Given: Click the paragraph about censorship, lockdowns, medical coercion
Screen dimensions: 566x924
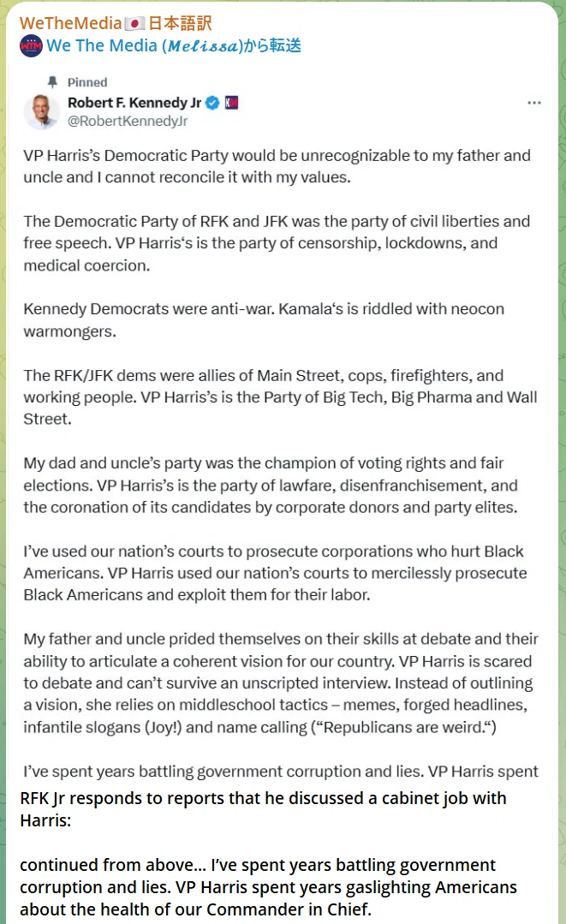Looking at the screenshot, I should click(277, 243).
